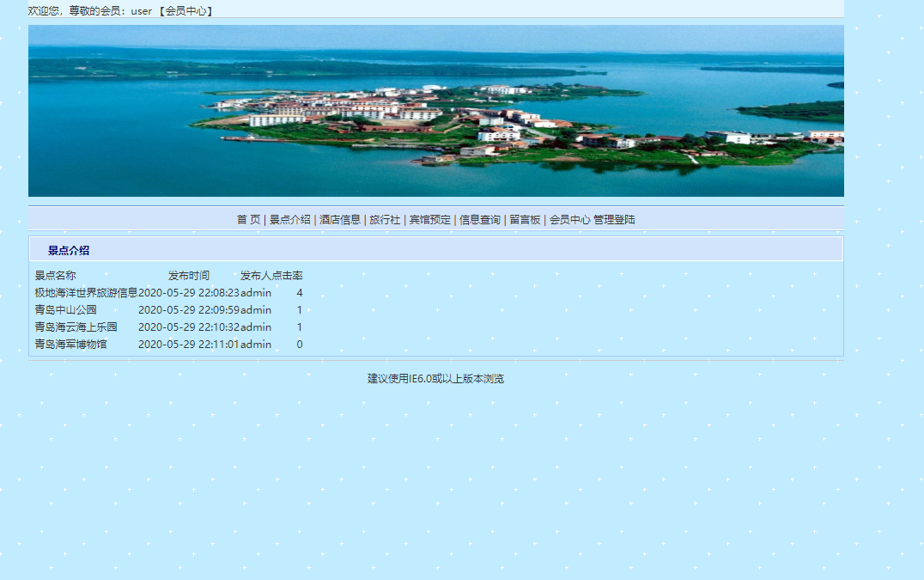Image resolution: width=924 pixels, height=580 pixels.
Task: Click the 景点名称 column header
Action: [x=54, y=275]
